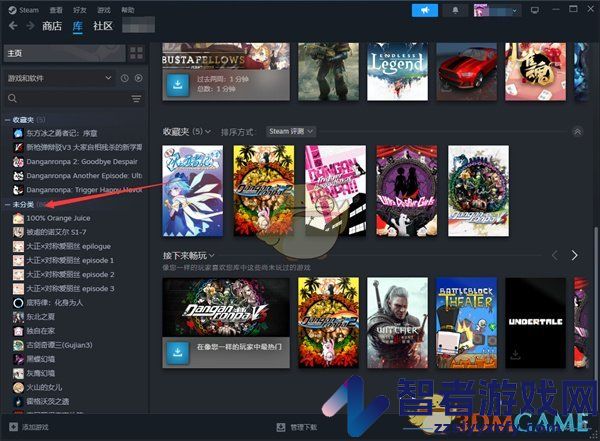600x441 pixels.
Task: Open the 收藏夹 (5) shelf dropdown
Action: click(186, 132)
